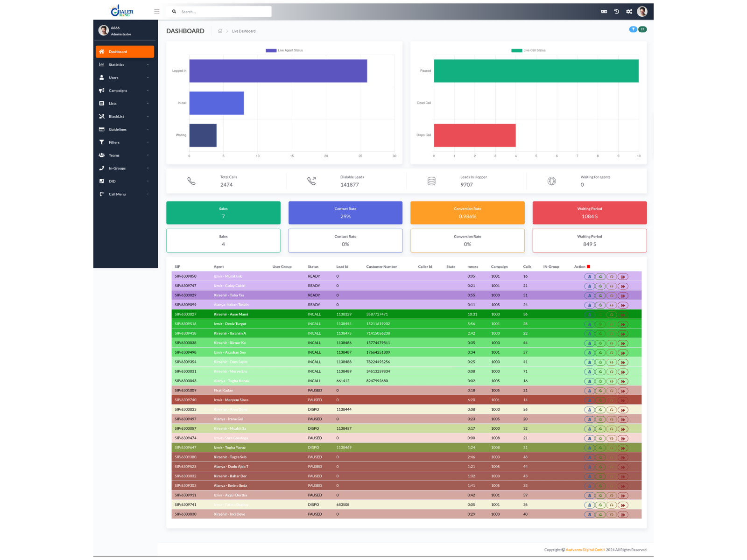
Task: Select the Call Menu sidebar entry
Action: (117, 194)
